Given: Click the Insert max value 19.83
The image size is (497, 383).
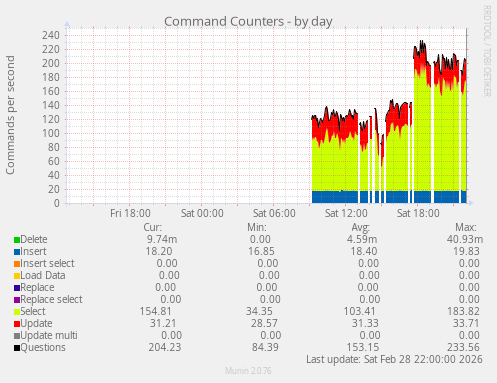Looking at the screenshot, I should click(x=466, y=251).
